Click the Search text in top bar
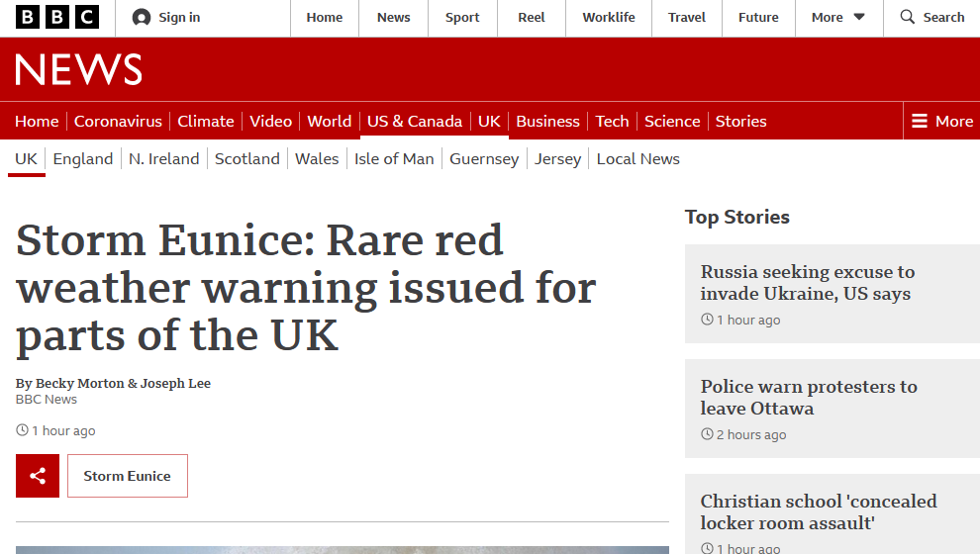This screenshot has width=980, height=554. (x=943, y=18)
